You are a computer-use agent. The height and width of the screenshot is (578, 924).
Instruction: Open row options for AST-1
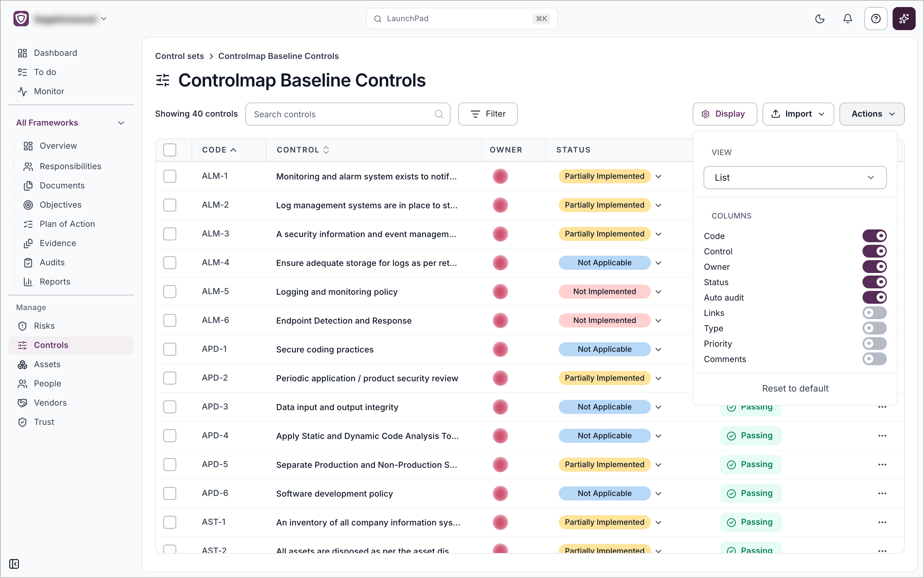882,522
